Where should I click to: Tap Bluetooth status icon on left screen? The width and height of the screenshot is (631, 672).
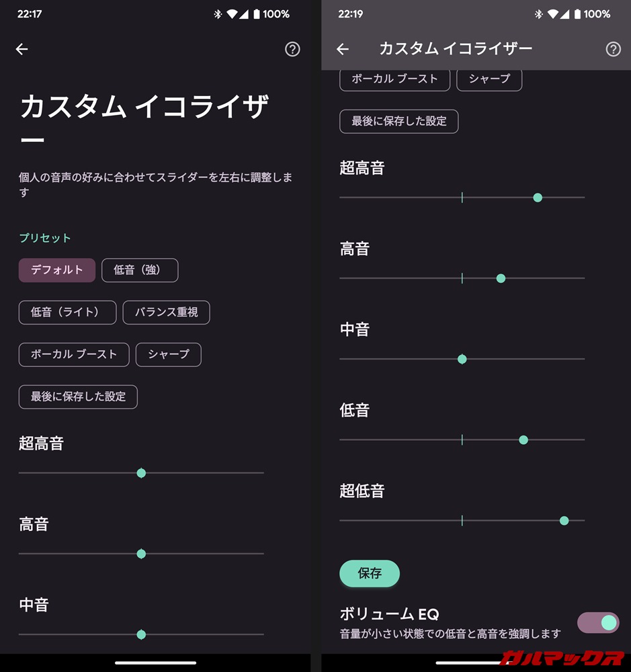click(217, 14)
